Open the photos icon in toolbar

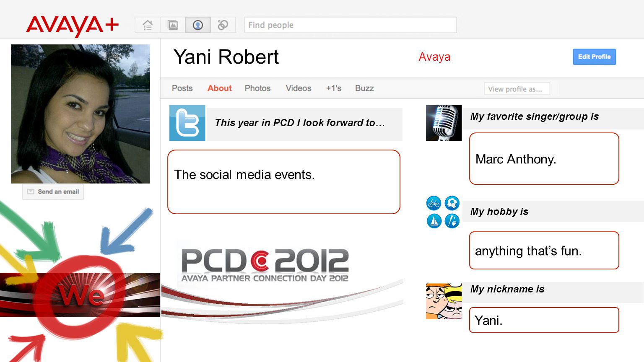tap(173, 25)
